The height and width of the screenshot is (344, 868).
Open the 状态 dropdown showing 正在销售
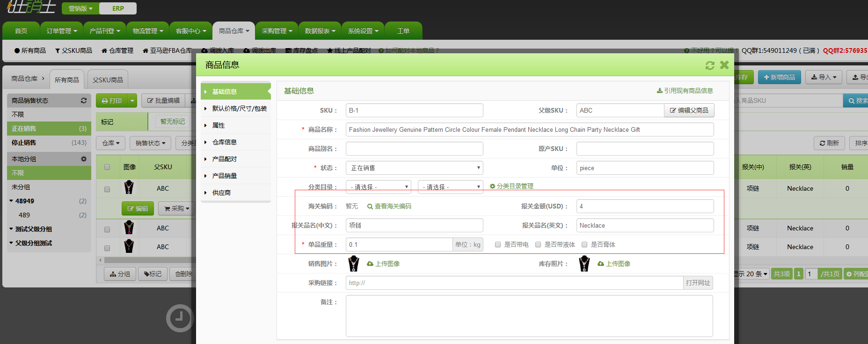(415, 168)
